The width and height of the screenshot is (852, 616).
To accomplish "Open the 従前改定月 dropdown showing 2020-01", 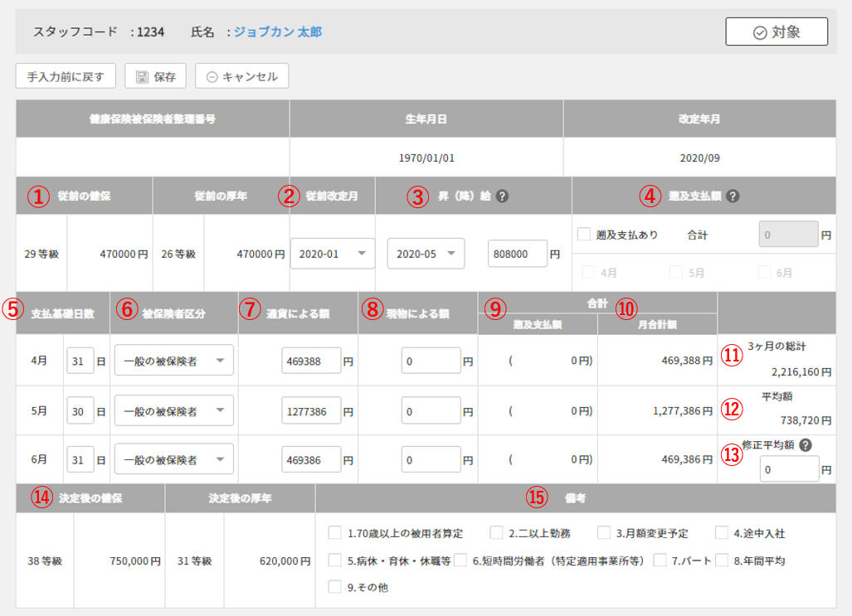I will pyautogui.click(x=333, y=254).
